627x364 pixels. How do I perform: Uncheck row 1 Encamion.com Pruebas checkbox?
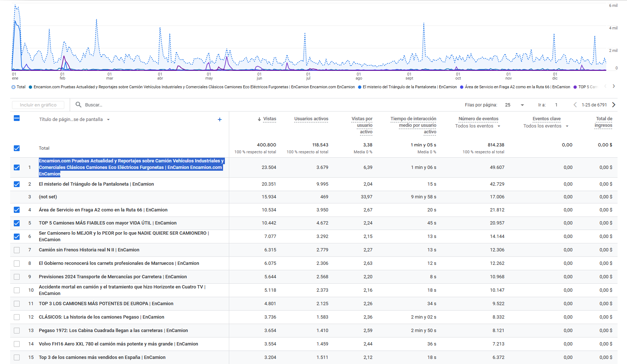17,167
